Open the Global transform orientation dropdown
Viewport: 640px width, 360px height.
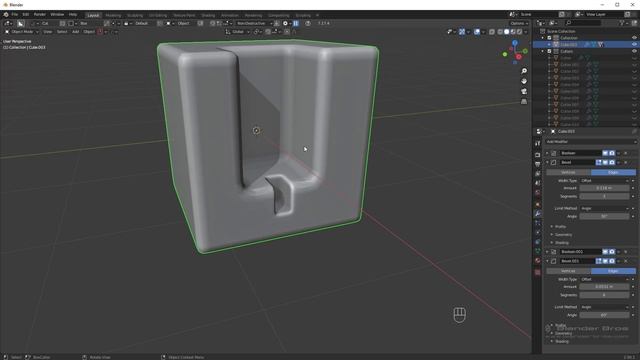coord(238,31)
